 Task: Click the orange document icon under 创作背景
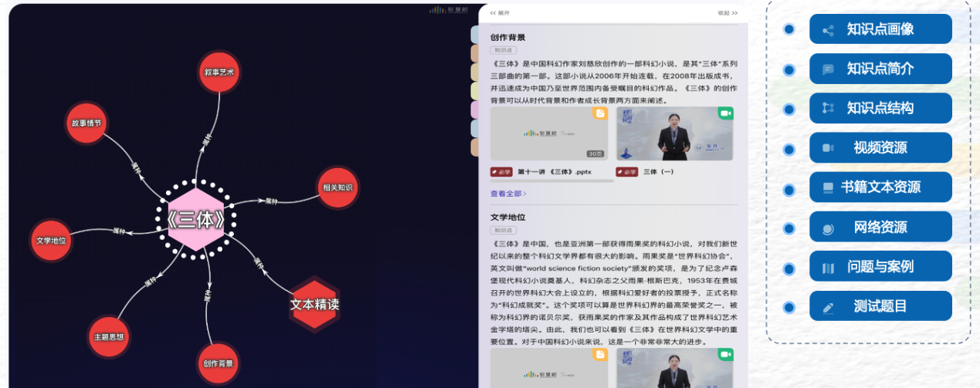600,114
